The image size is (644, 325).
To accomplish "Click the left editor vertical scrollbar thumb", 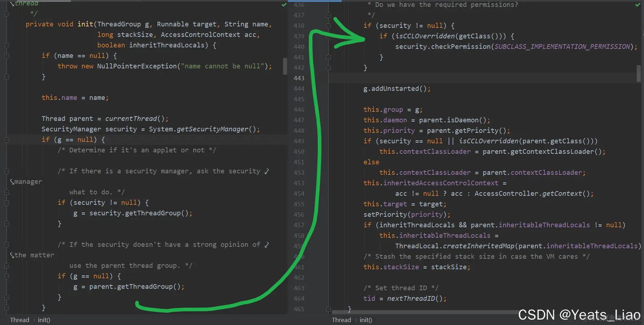I will click(x=285, y=66).
